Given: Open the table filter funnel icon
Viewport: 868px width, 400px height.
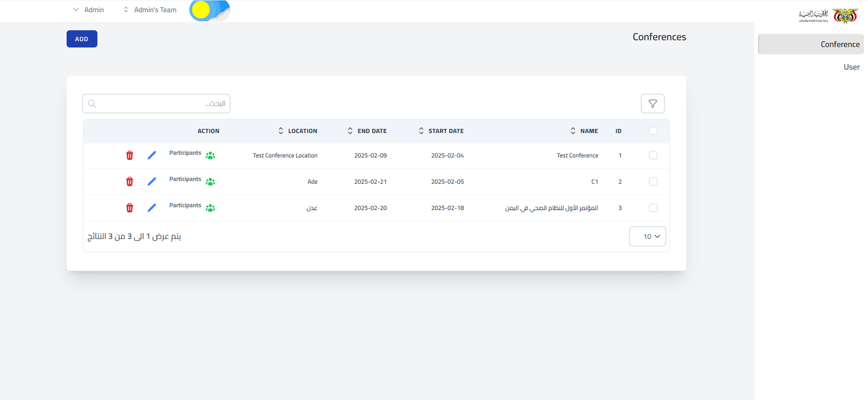Looking at the screenshot, I should tap(653, 104).
